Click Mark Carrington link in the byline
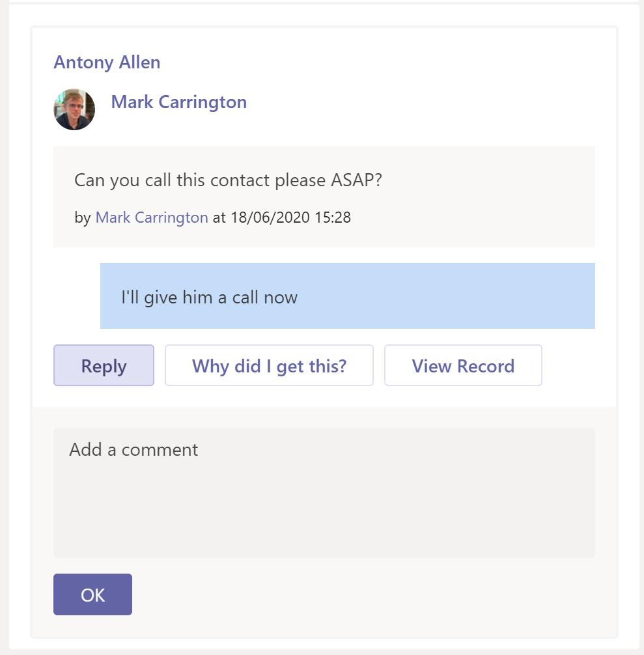 click(152, 217)
